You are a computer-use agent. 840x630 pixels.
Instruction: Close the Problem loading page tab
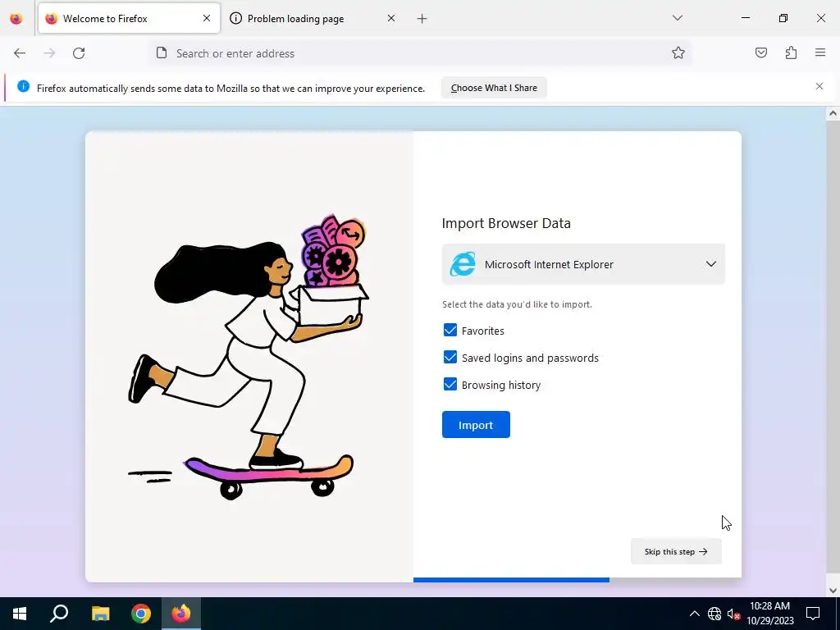pyautogui.click(x=391, y=18)
